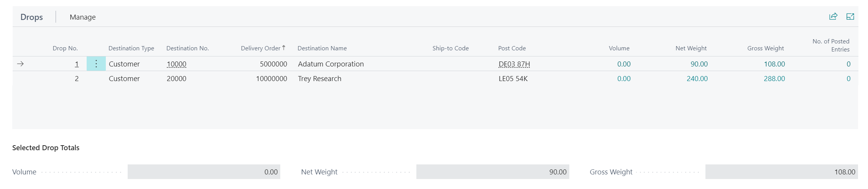The image size is (868, 189).
Task: Open Net Weight 90.00 drill-down link
Action: click(699, 64)
